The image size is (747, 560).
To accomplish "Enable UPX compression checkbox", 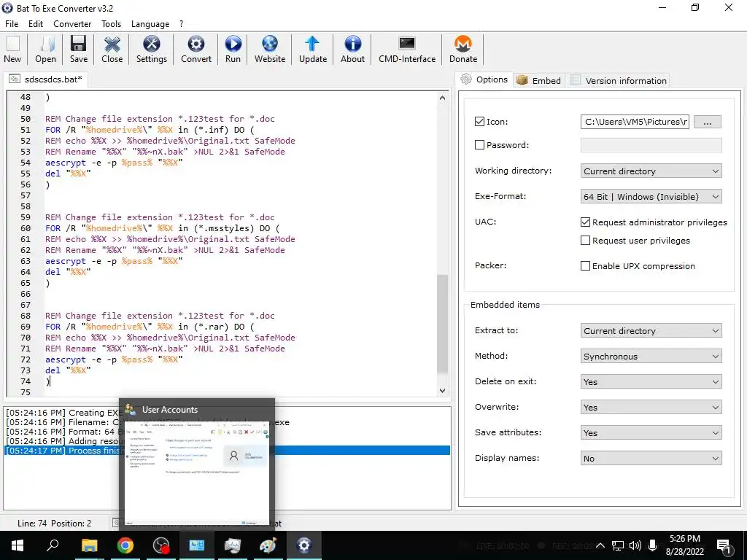I will pos(586,265).
